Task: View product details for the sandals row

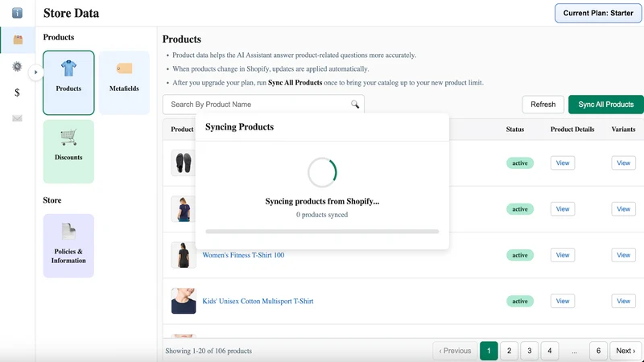Action: [x=563, y=163]
